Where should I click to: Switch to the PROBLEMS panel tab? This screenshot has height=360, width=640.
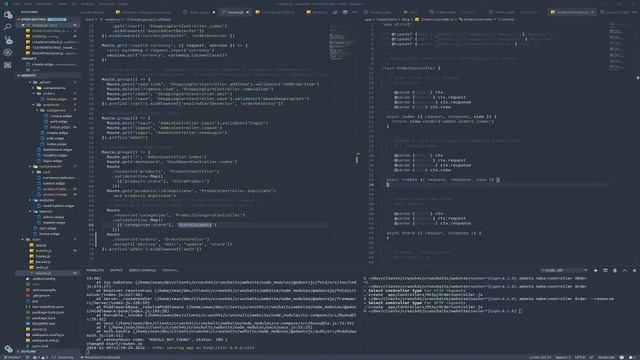click(95, 270)
